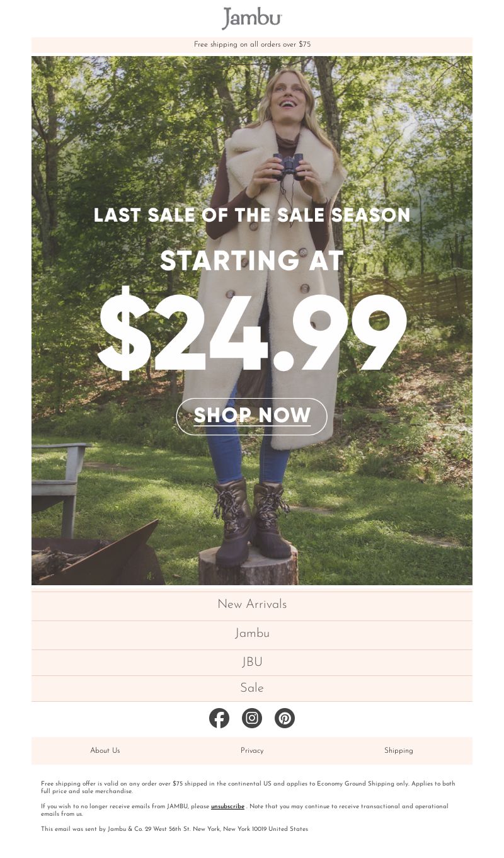The width and height of the screenshot is (504, 858).
Task: Click Last Sale of the Sale Season headline
Action: coord(252,215)
